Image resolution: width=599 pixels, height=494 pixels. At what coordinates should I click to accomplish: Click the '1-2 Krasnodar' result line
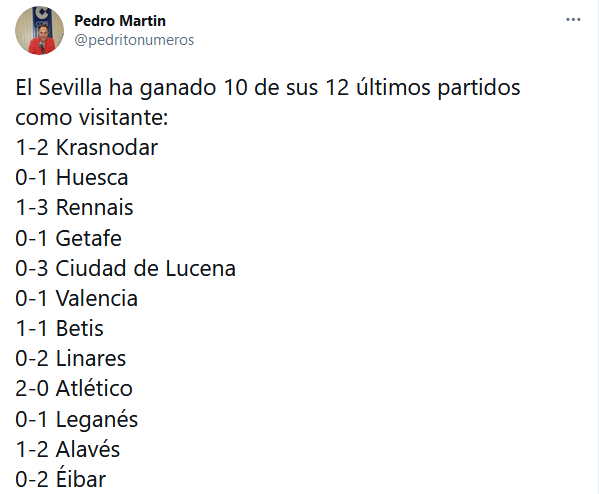[x=87, y=147]
